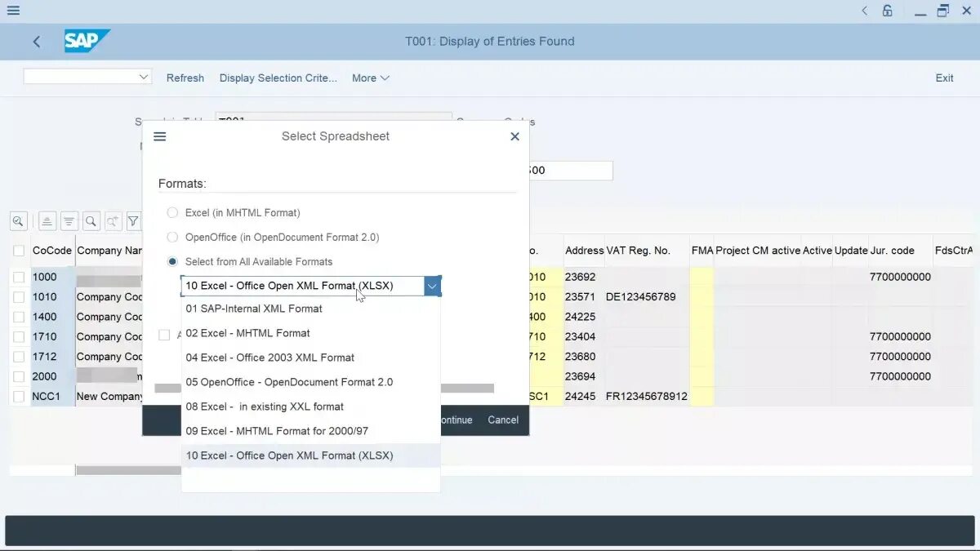
Task: Toggle the select-all rows checkbox in table header
Action: click(19, 251)
